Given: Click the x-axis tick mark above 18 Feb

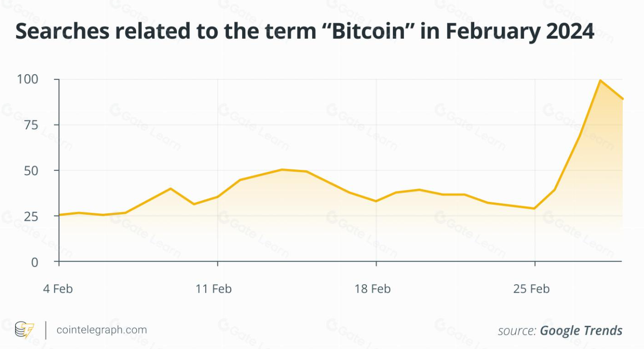Looking at the screenshot, I should [376, 264].
